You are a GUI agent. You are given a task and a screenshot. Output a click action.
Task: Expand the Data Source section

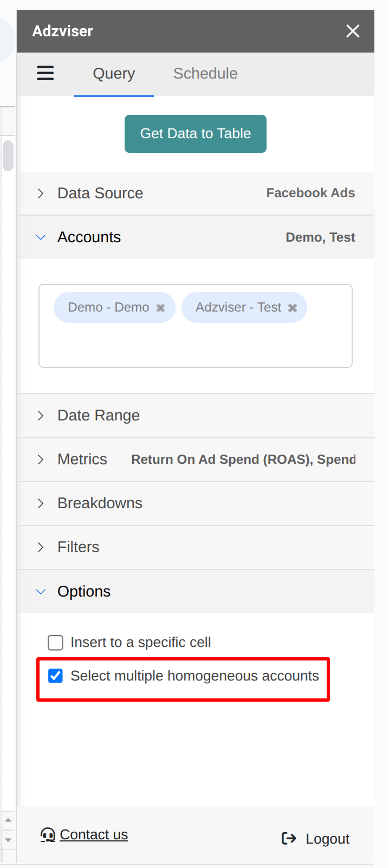(x=196, y=193)
